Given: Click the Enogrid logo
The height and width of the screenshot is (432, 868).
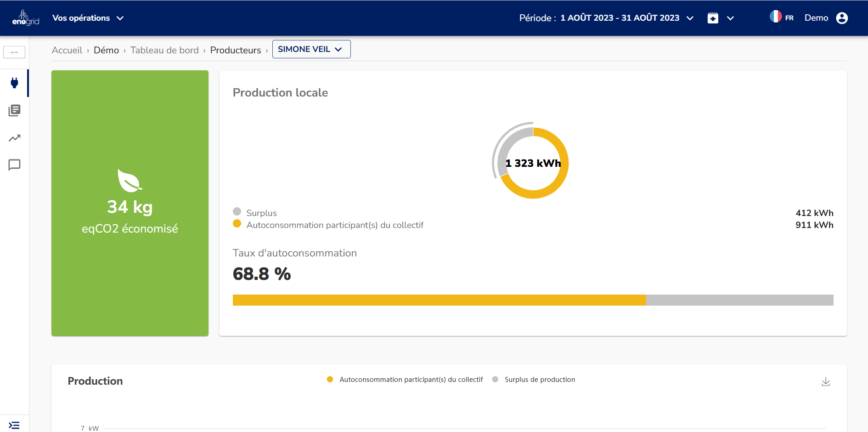Looking at the screenshot, I should click(x=25, y=18).
